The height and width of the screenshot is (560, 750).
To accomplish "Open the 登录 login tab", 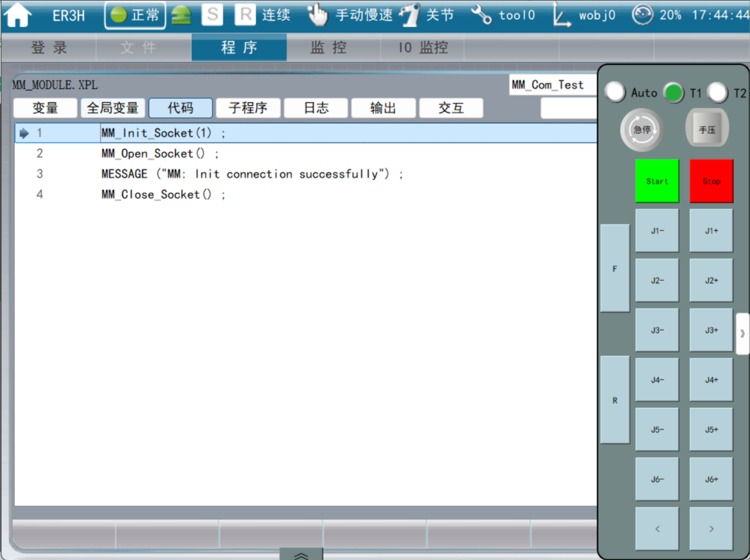I will tap(49, 47).
